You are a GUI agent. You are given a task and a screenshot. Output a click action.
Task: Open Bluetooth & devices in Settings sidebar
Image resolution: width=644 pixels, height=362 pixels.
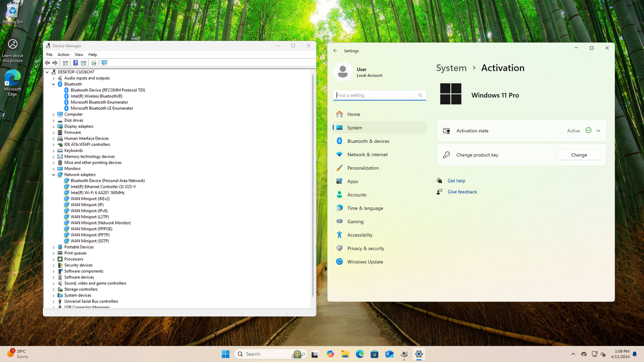(380, 141)
